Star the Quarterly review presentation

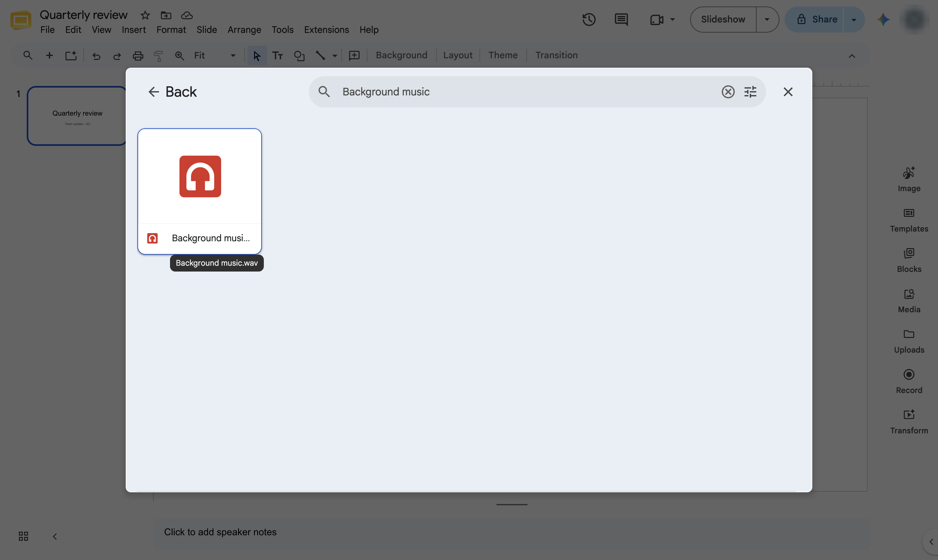145,16
